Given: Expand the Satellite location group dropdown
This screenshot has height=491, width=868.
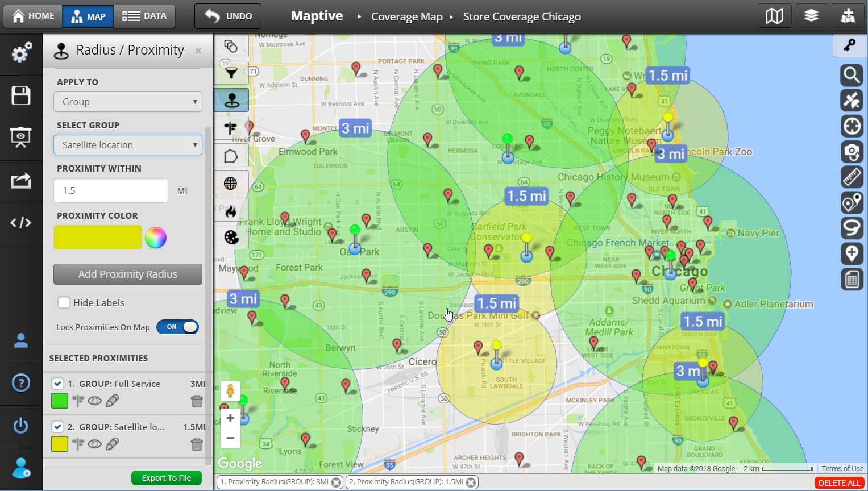Looking at the screenshot, I should [128, 145].
